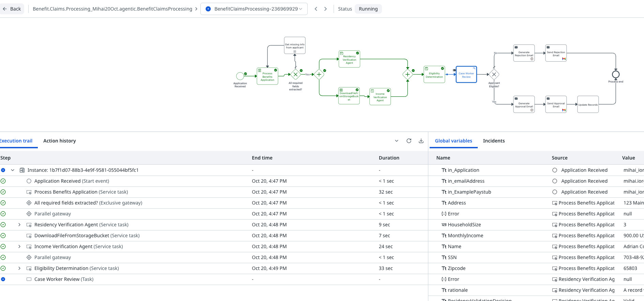Go to the previous instance arrow
Screen dimensions: 644x301
(x=316, y=9)
